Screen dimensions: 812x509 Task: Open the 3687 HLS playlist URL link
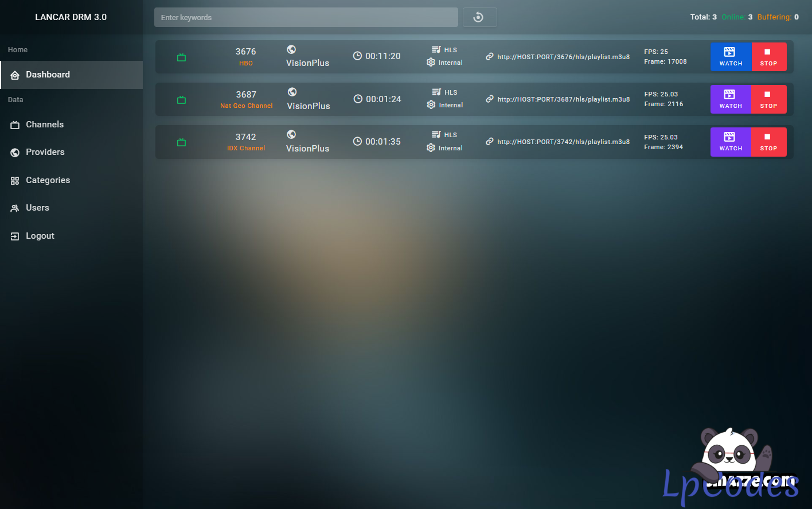[x=563, y=99]
